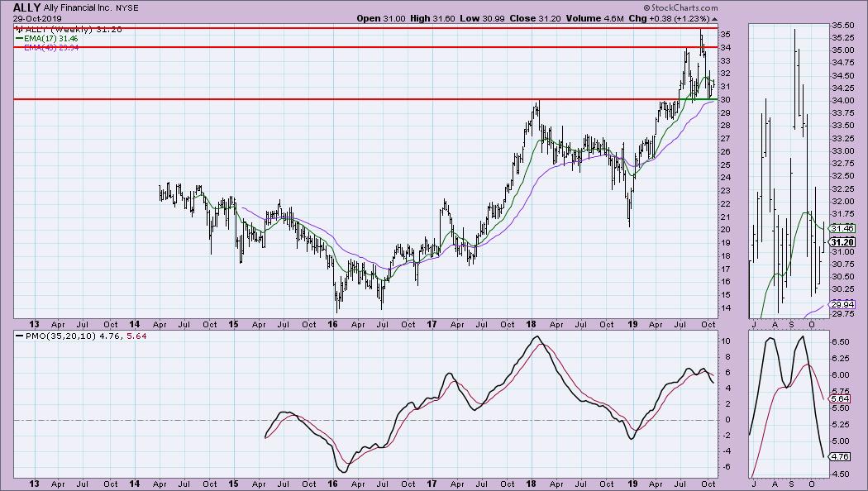
Task: Click the 33.00 label on zoom panel axis
Action: pos(842,151)
